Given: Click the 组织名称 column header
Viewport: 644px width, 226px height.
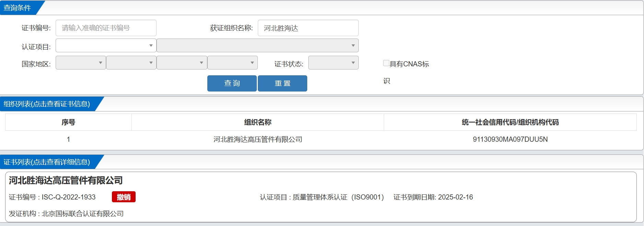Looking at the screenshot, I should click(x=258, y=122).
